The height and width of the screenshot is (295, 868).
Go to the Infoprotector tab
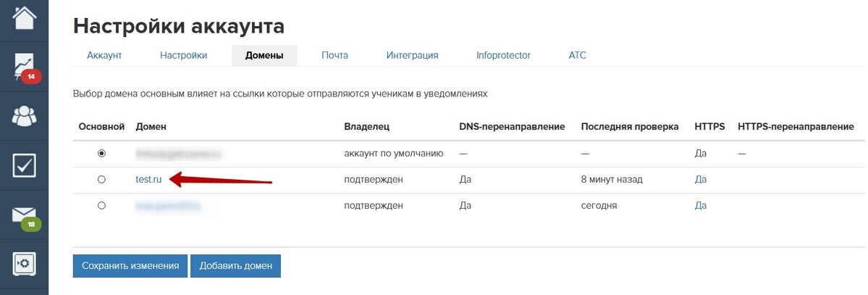coord(503,56)
